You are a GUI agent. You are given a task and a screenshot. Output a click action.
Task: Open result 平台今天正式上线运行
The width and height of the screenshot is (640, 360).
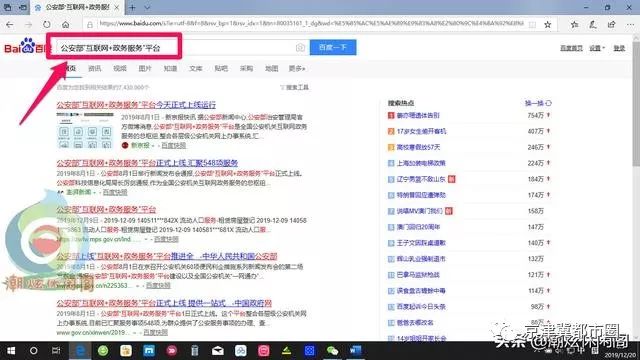click(x=136, y=105)
